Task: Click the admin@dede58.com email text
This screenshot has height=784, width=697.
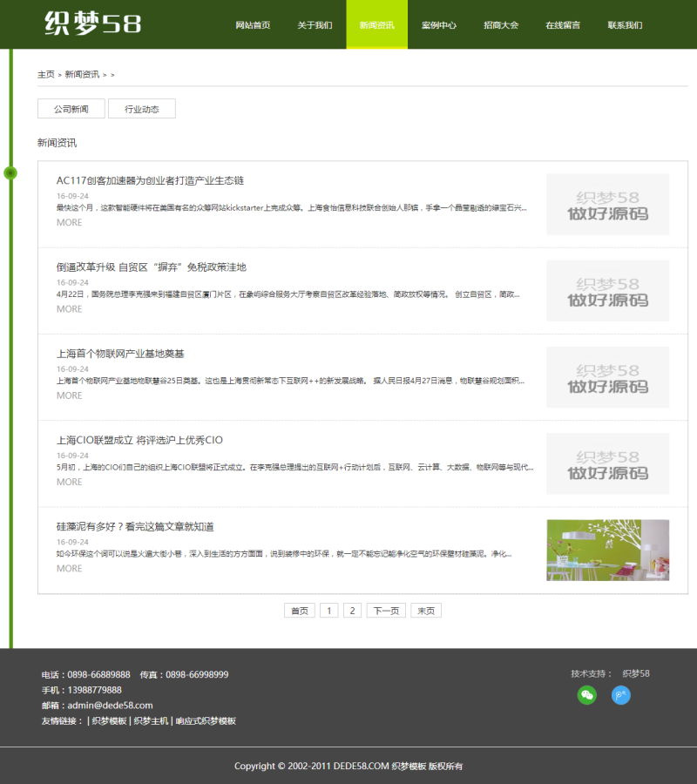Action: click(110, 706)
